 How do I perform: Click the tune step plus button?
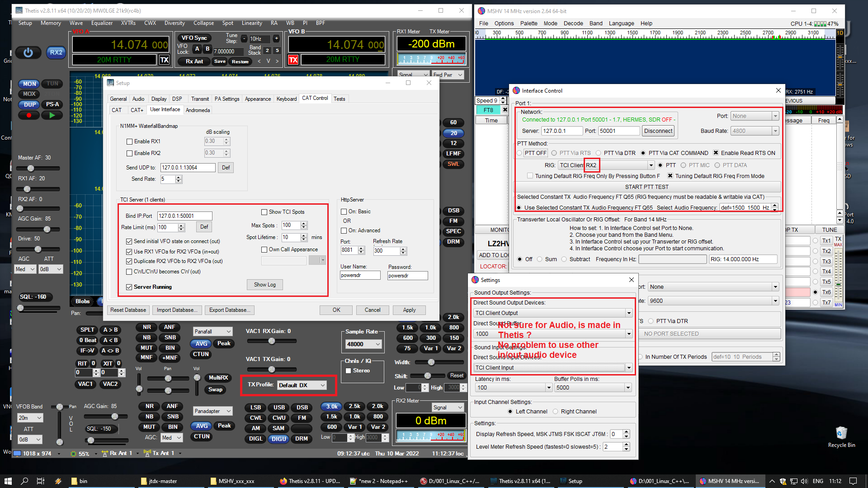276,39
